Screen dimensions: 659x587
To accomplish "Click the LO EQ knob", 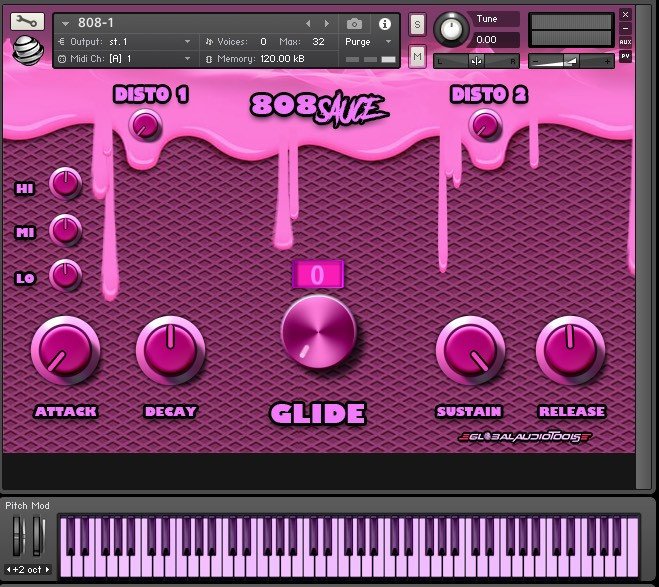I will coord(66,275).
